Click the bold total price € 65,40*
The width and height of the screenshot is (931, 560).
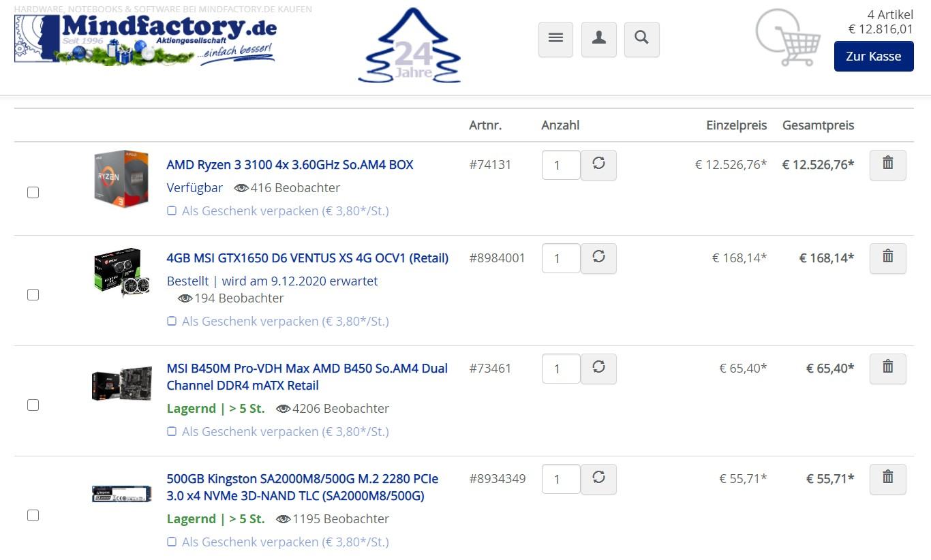point(830,369)
